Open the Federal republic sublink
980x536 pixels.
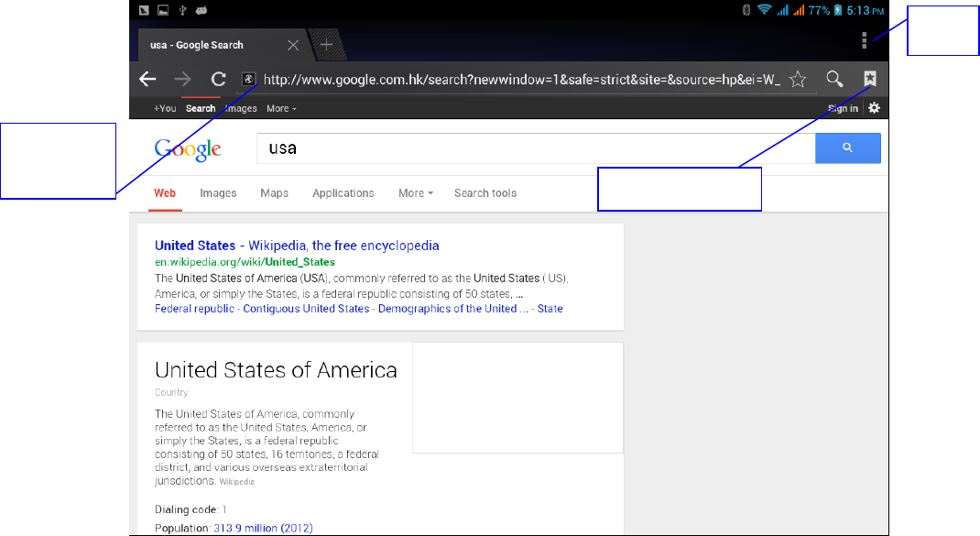click(194, 309)
